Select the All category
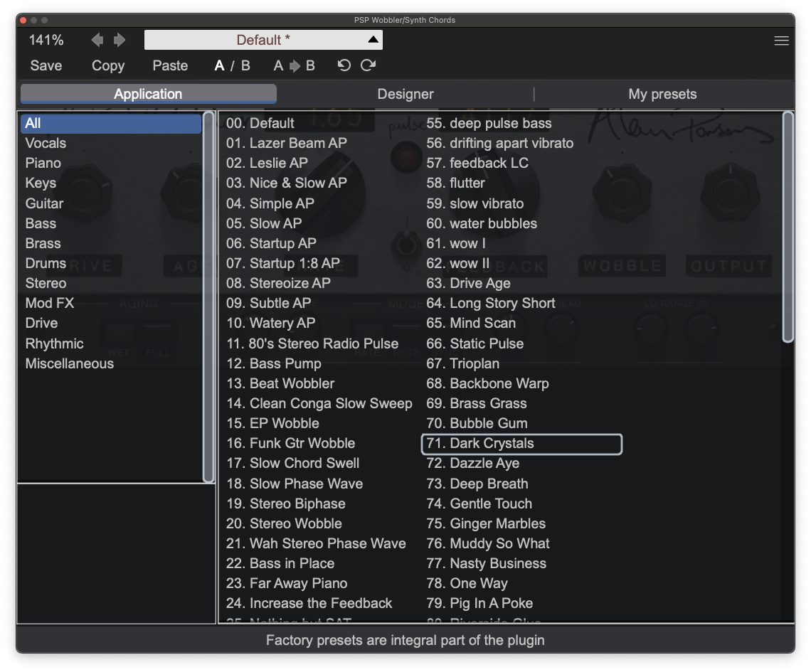Viewport: 811px width, 672px height. tap(111, 123)
